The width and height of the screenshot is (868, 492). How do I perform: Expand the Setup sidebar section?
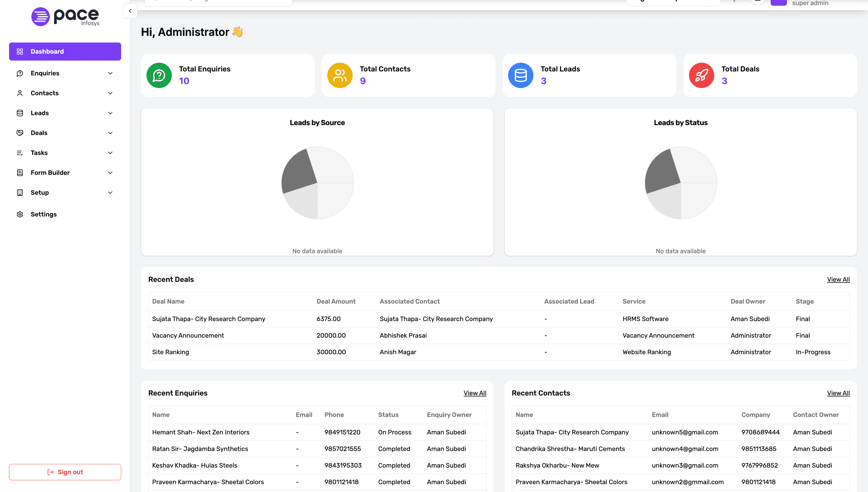[110, 192]
